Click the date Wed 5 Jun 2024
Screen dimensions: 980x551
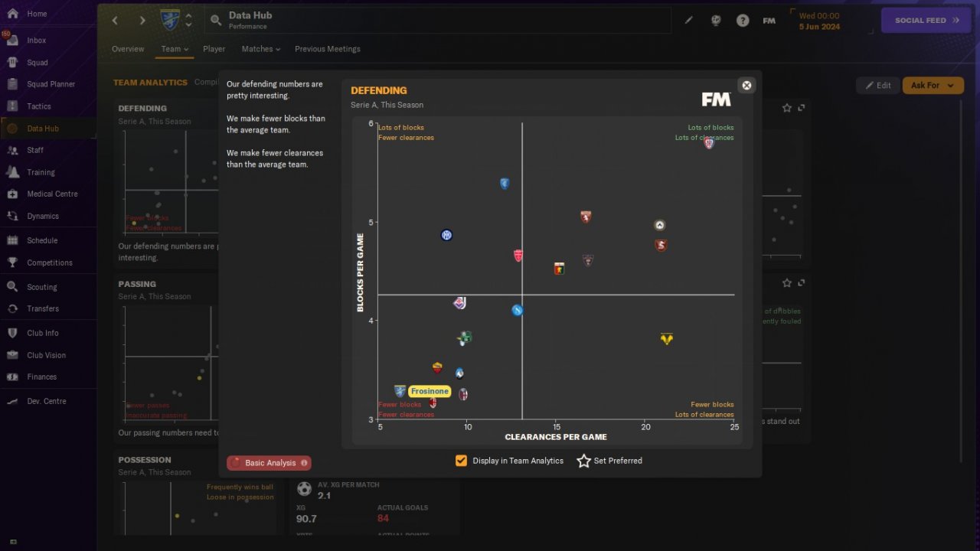pyautogui.click(x=819, y=21)
